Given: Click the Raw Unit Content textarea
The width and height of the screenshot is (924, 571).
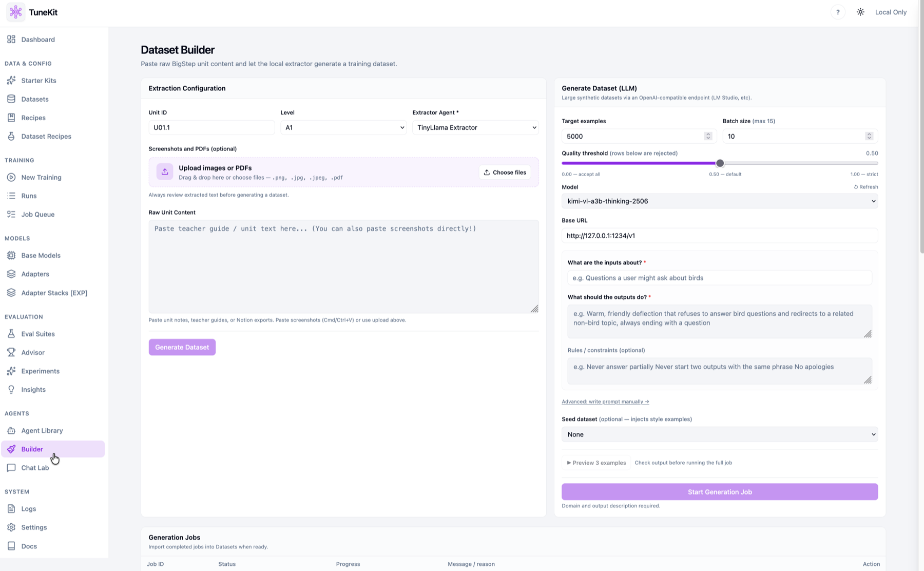Looking at the screenshot, I should tap(343, 267).
